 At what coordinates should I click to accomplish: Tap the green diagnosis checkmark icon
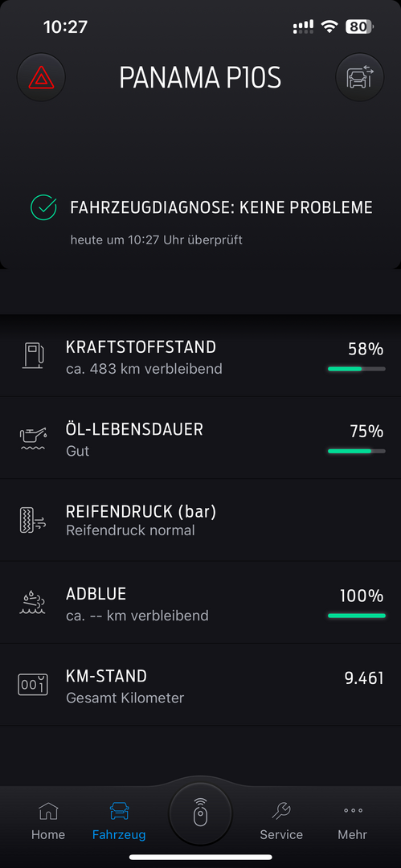pyautogui.click(x=43, y=207)
